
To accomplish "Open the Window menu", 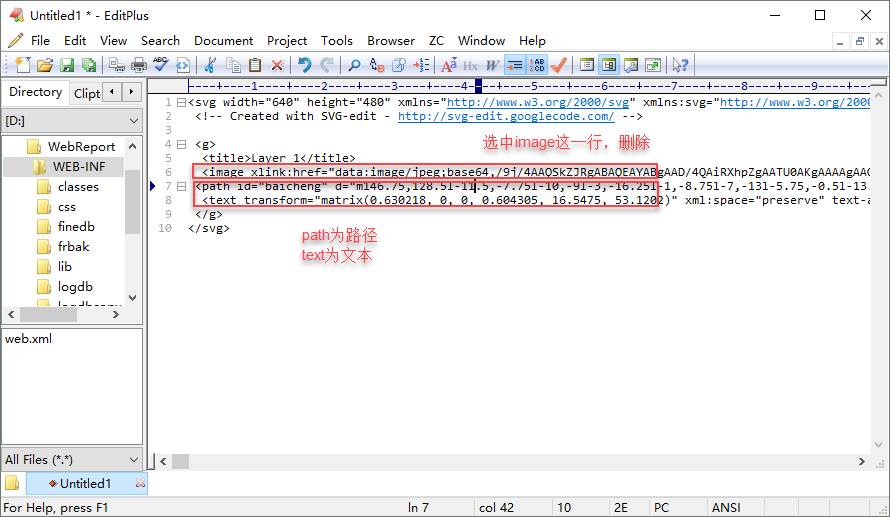I will (x=481, y=41).
